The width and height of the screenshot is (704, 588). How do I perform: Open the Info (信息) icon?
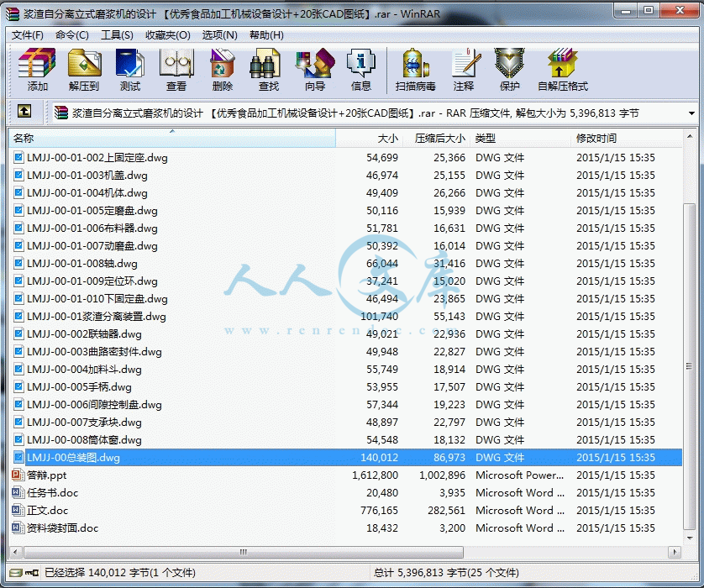[361, 63]
